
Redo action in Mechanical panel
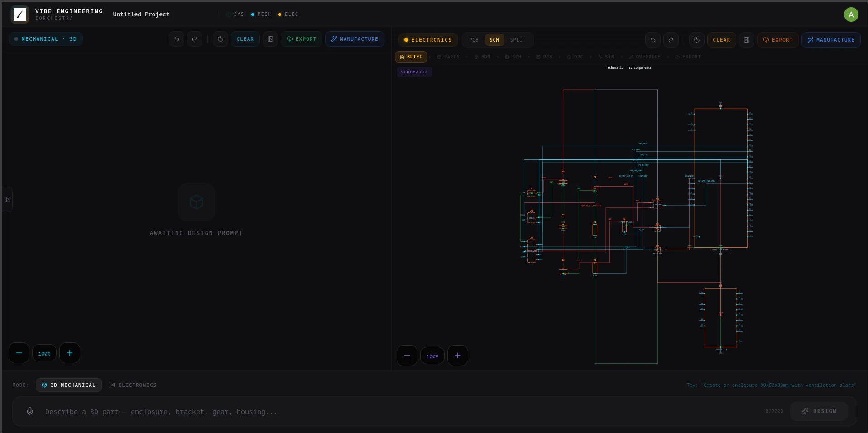point(195,39)
